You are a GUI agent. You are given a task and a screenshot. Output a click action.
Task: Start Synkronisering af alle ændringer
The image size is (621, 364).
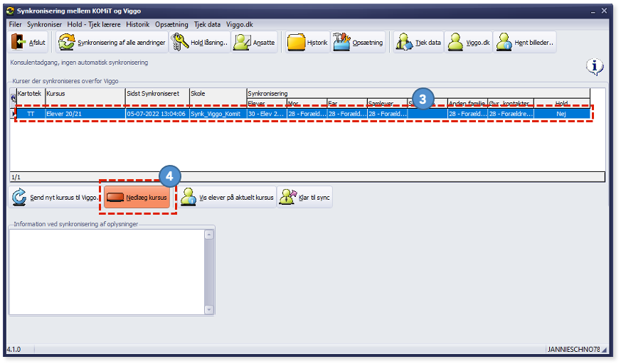(x=112, y=43)
